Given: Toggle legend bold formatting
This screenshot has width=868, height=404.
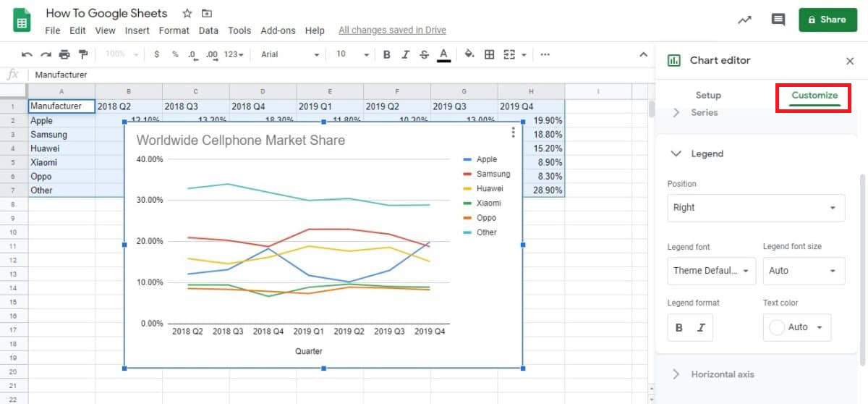Looking at the screenshot, I should [678, 327].
